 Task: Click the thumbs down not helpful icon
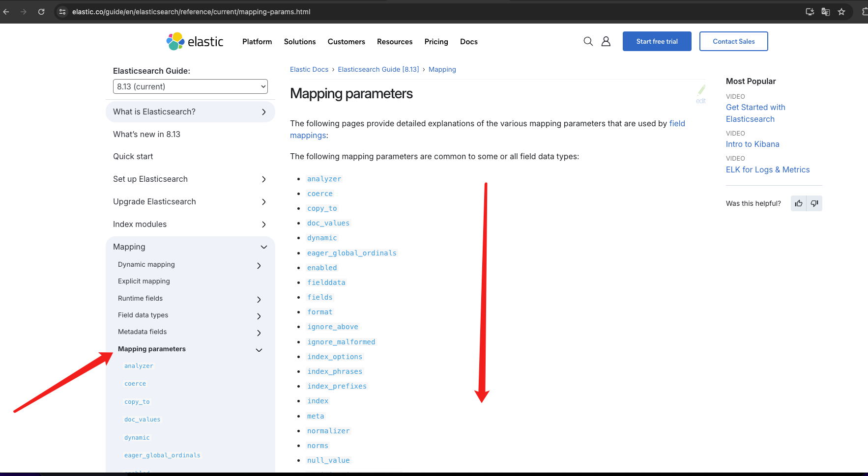pos(814,203)
